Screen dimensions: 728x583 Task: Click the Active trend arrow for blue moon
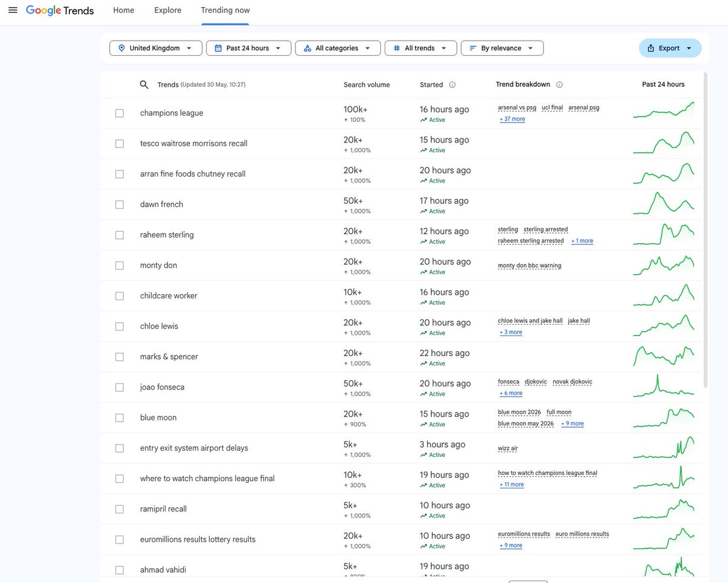(423, 425)
